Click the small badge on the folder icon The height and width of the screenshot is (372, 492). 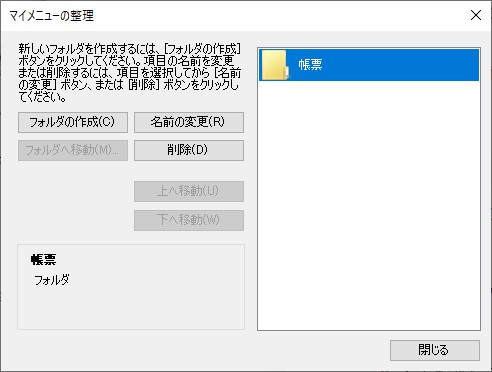286,72
